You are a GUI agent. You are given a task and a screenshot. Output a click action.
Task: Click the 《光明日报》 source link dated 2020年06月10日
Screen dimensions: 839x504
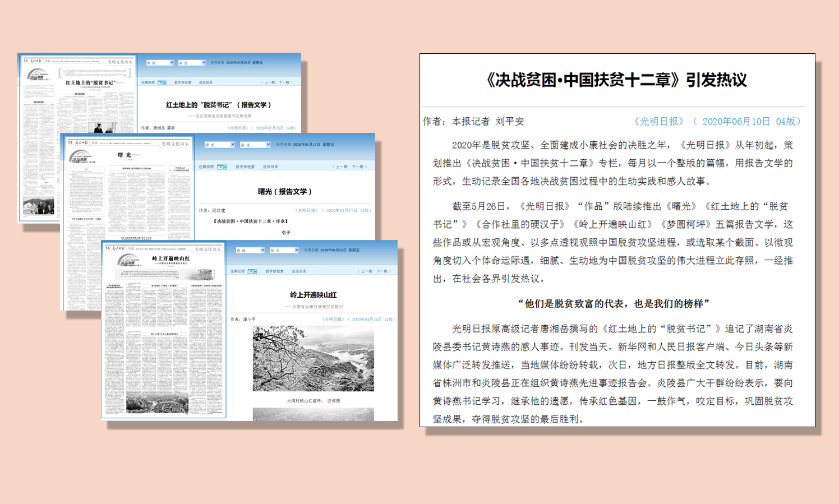pos(659,122)
